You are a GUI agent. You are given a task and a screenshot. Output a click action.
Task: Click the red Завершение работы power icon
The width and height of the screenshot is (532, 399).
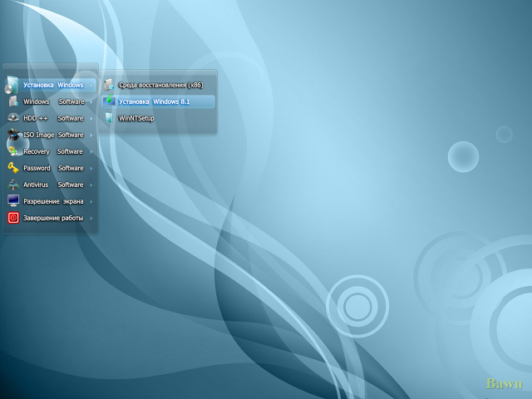(13, 218)
